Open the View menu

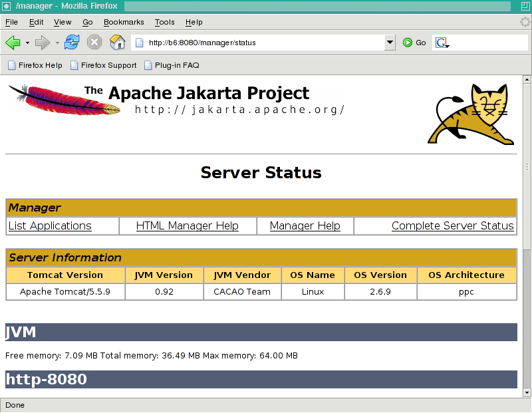(63, 22)
